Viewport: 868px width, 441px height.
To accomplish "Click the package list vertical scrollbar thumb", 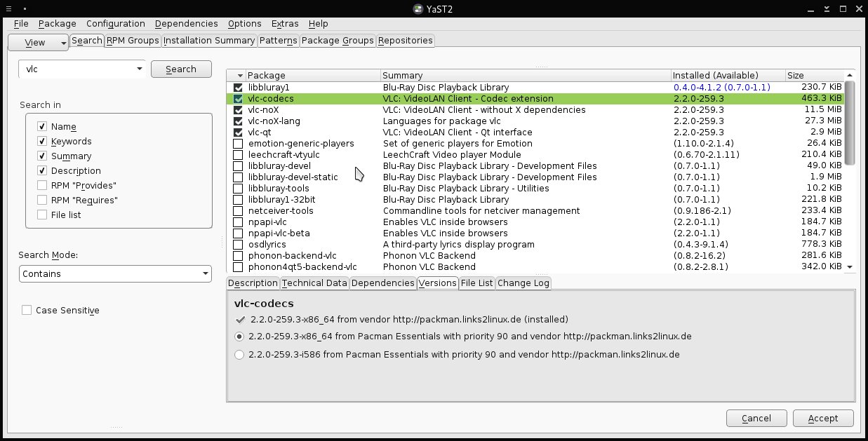I will pos(850,122).
